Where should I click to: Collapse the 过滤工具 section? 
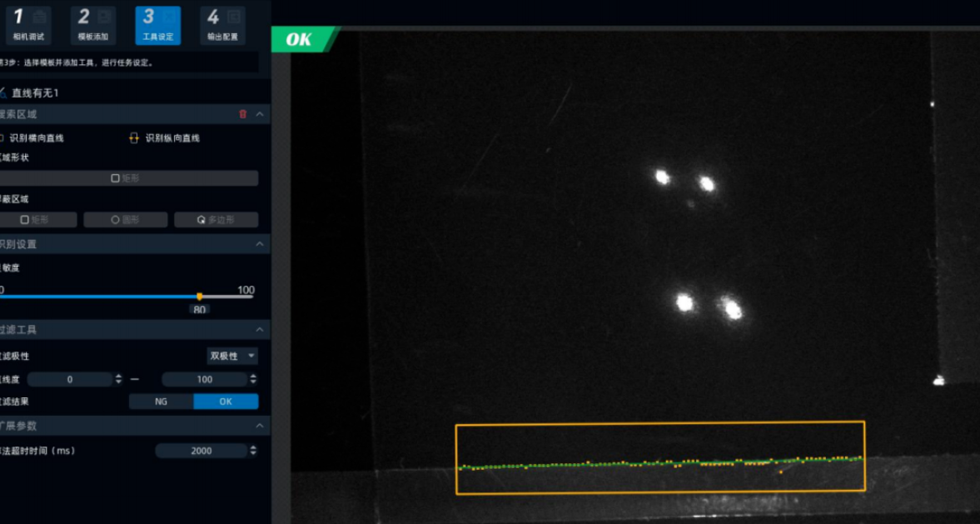(260, 330)
